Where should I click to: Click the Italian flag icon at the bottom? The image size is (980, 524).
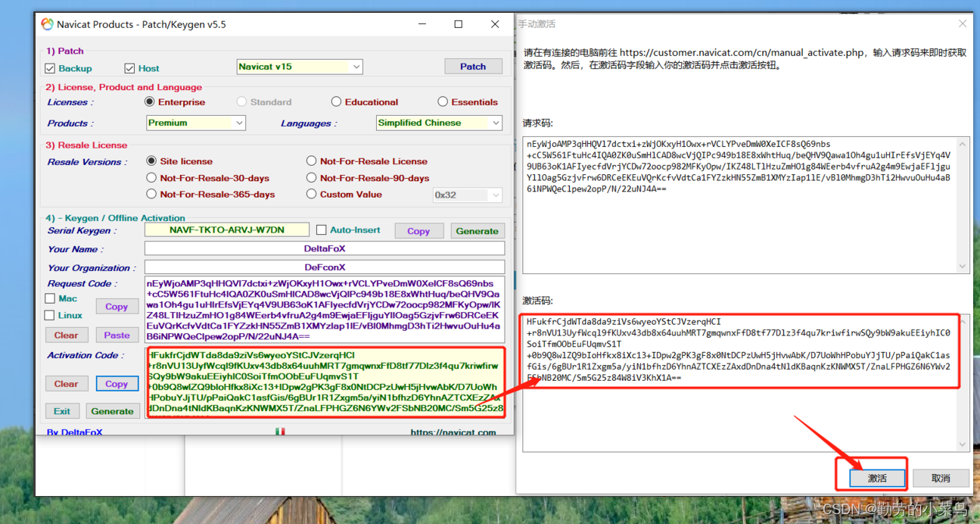click(280, 432)
